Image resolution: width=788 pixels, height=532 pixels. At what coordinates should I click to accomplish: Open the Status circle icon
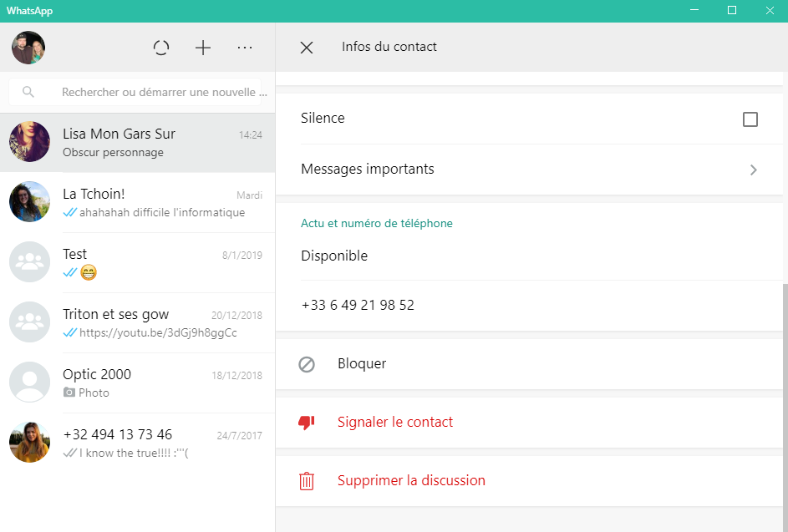(x=161, y=48)
